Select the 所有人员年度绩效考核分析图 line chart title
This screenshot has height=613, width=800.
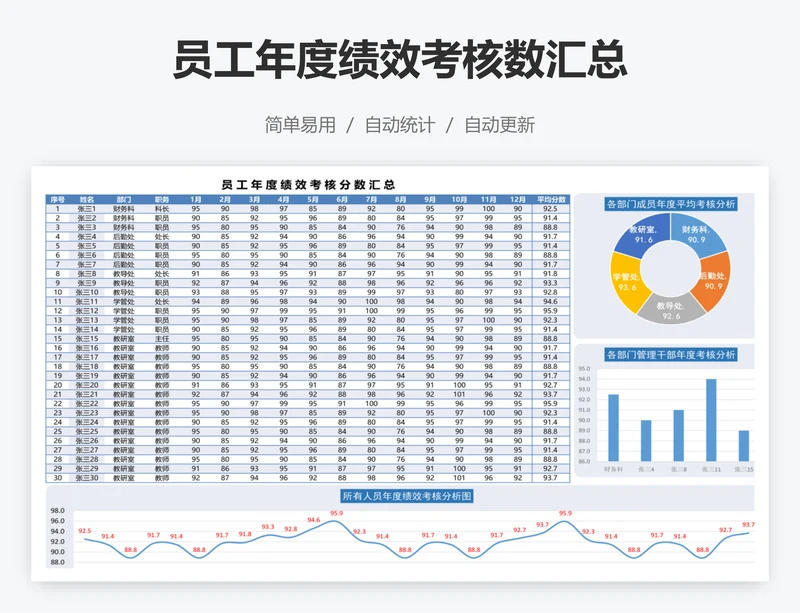point(406,496)
